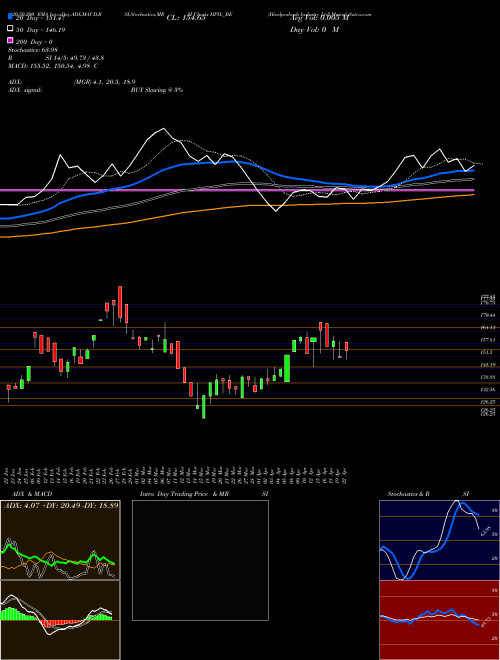Click the 'Day Vol: 0 M' label
The image size is (500, 660).
314,30
